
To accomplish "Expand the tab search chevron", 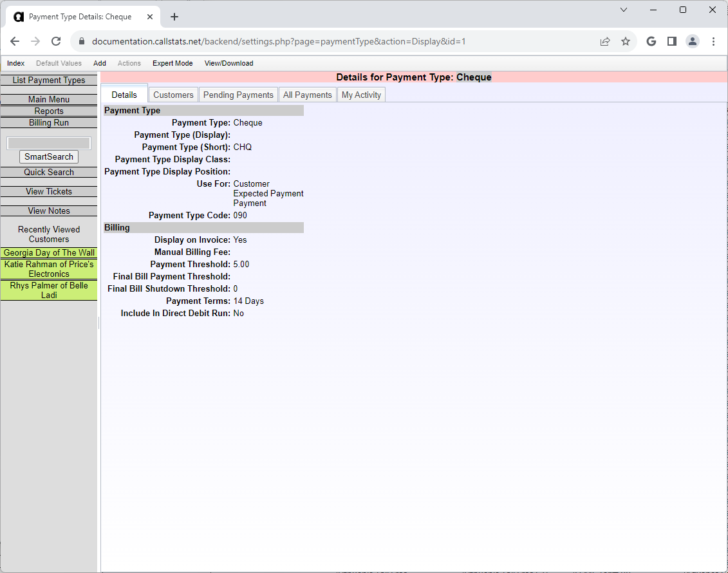I will click(x=623, y=10).
